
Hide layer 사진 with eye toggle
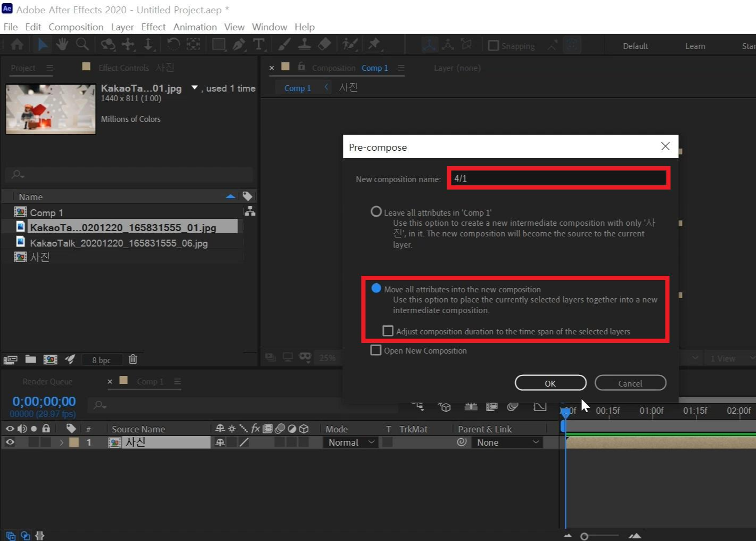10,442
